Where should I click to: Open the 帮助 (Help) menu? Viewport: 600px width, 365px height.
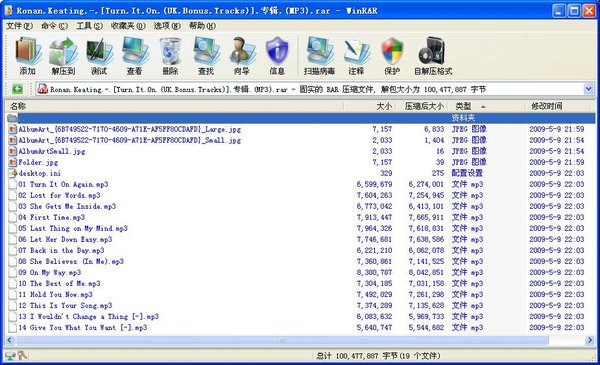[x=202, y=26]
